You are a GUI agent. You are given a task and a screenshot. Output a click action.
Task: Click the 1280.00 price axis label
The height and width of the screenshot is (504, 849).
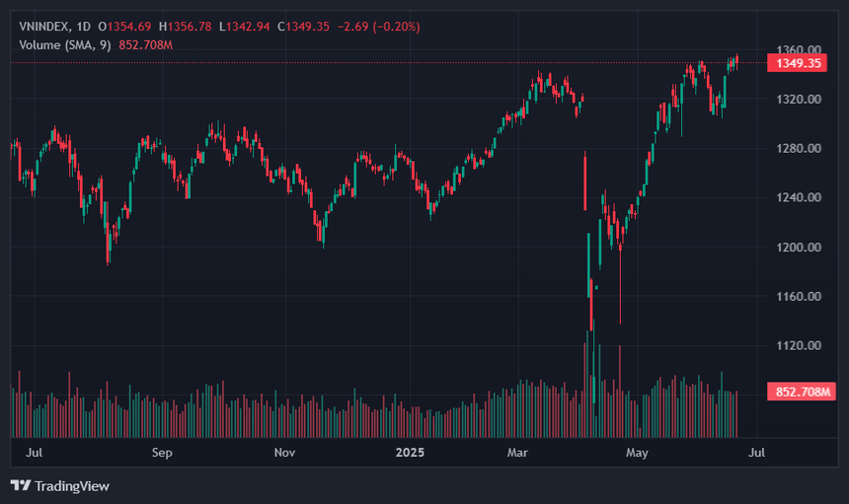tap(799, 148)
